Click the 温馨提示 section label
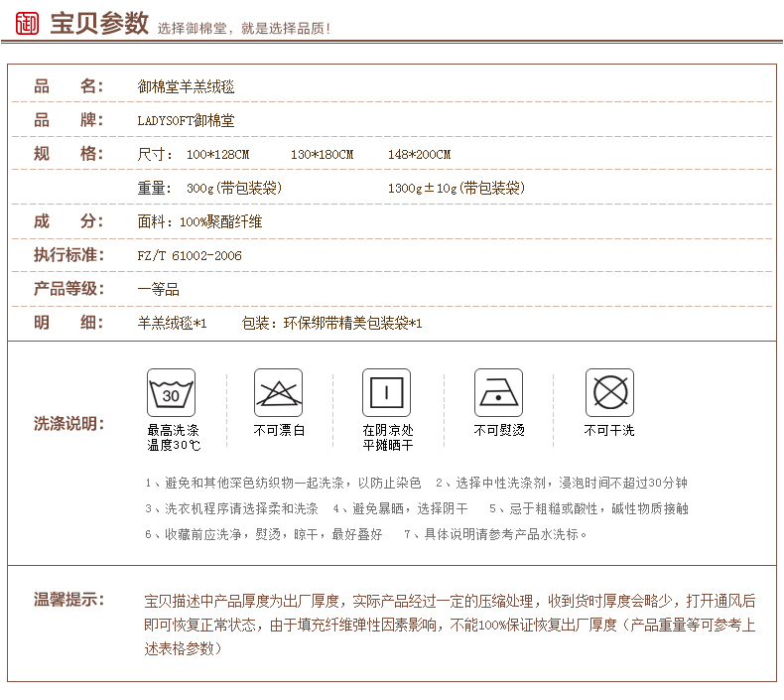 pos(69,599)
